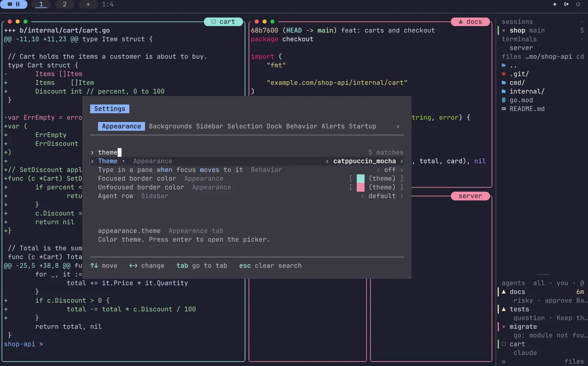Viewport: 588px width, 366px height.
Task: Close the shop session with x
Action: pyautogui.click(x=503, y=30)
